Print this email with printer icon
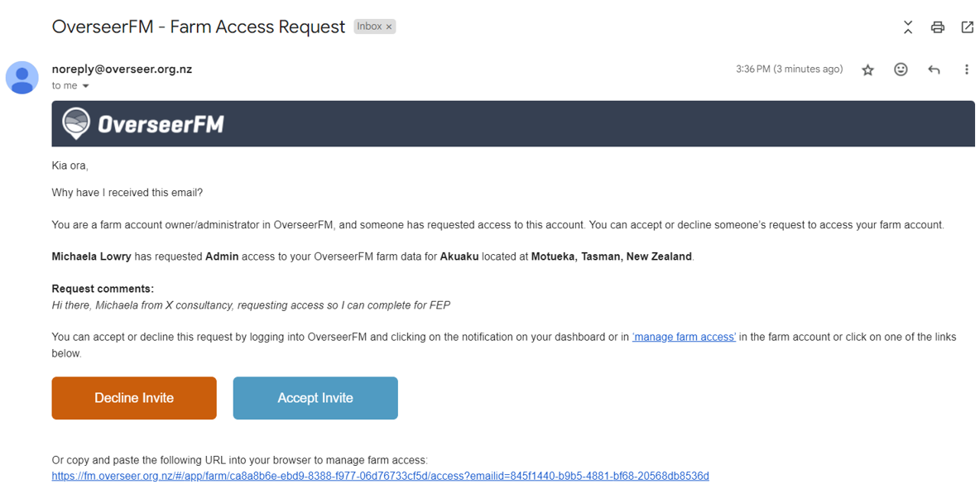This screenshot has width=980, height=484. pyautogui.click(x=938, y=26)
